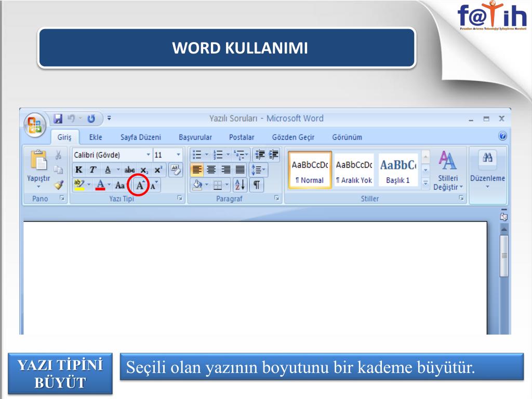Increase paragraph indent
532x399 pixels.
(x=273, y=155)
